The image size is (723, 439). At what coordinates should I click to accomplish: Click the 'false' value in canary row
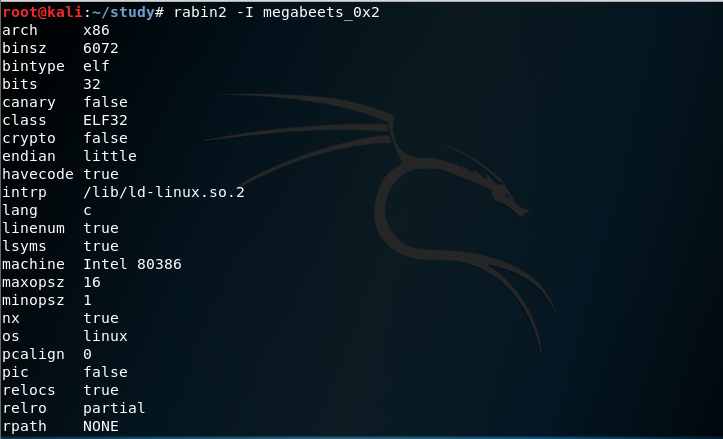(106, 102)
